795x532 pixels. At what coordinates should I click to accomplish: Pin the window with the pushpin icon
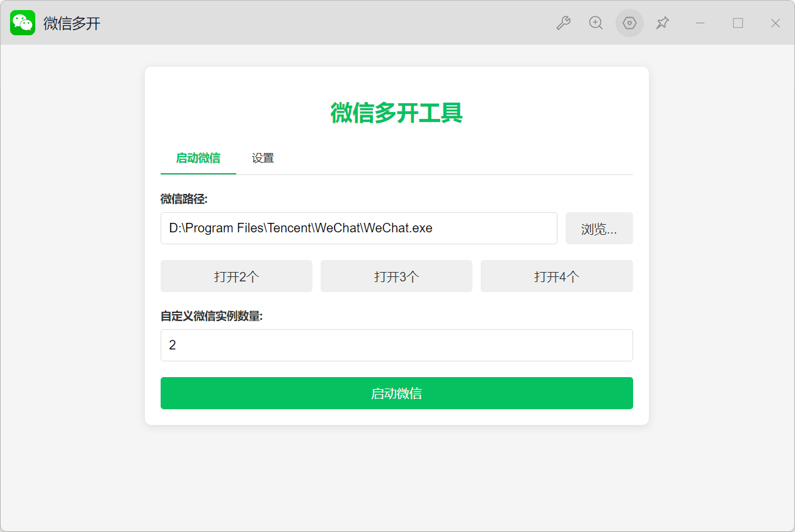662,23
